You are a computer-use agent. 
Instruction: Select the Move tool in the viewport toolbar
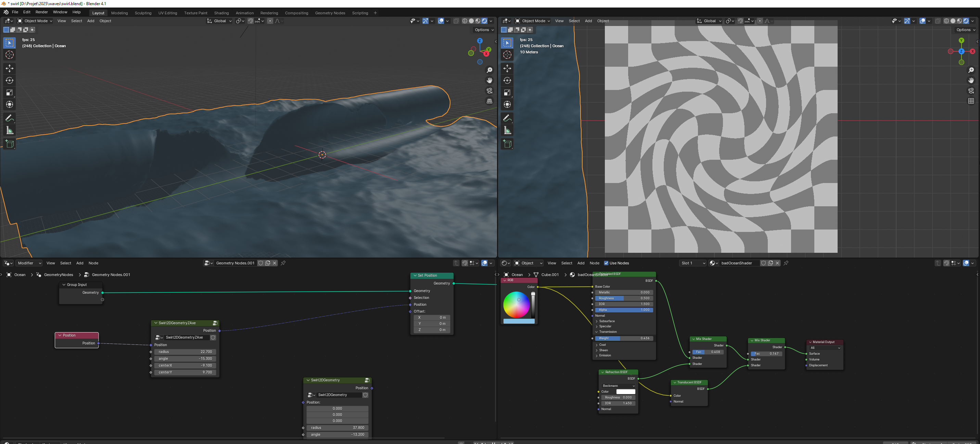pos(10,68)
